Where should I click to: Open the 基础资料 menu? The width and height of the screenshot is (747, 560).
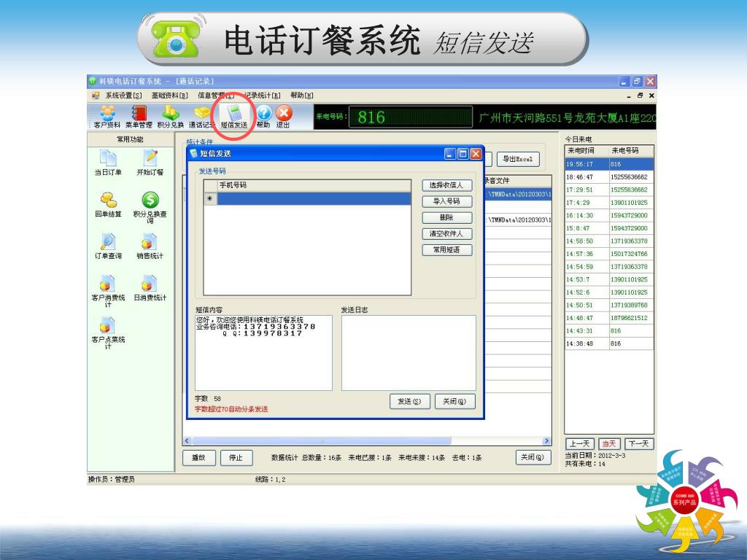click(x=169, y=96)
